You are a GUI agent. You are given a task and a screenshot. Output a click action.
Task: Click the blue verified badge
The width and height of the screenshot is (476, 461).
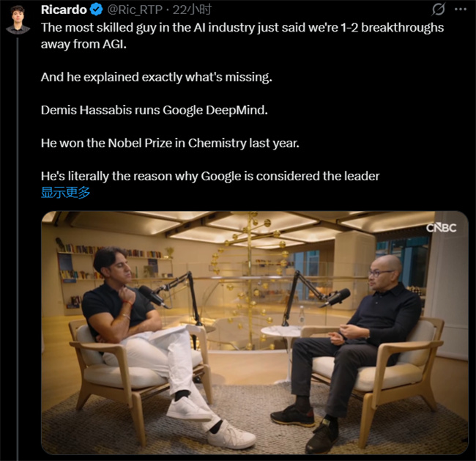[96, 10]
